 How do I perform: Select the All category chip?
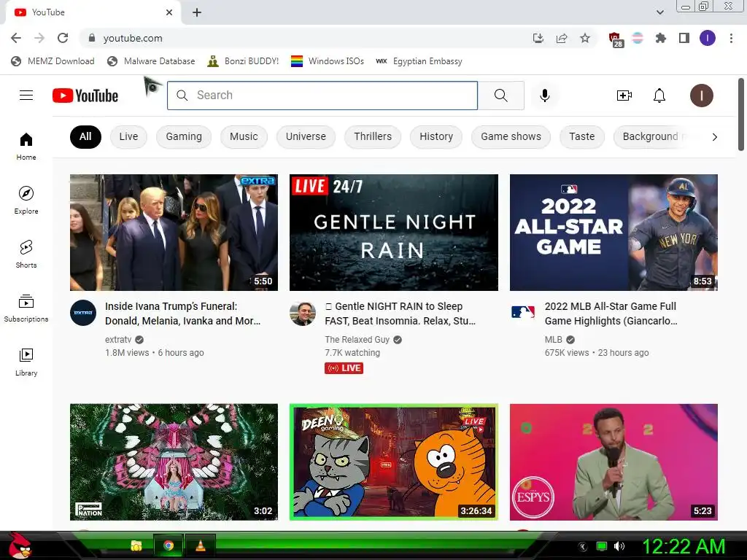(85, 136)
